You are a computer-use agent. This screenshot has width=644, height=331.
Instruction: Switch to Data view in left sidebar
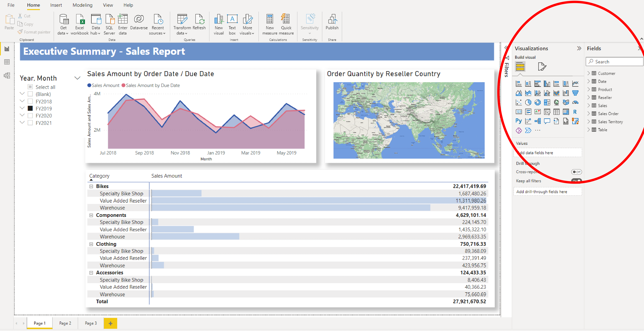point(7,62)
